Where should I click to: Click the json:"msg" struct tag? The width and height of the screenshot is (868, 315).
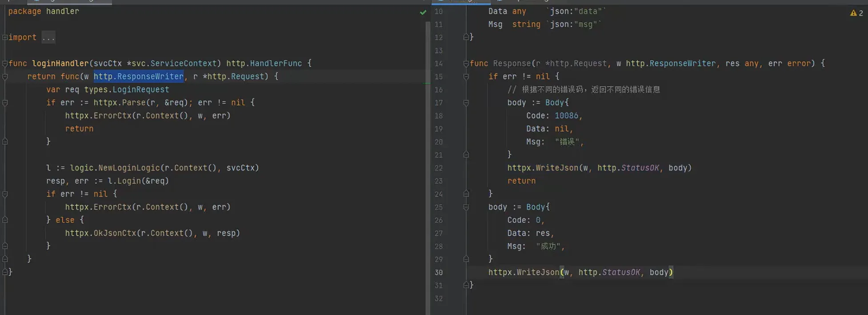(574, 24)
